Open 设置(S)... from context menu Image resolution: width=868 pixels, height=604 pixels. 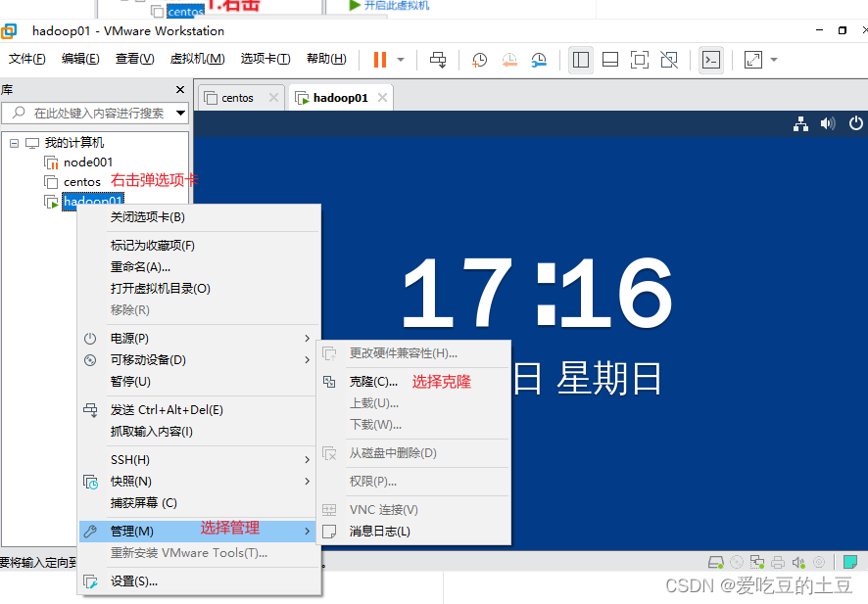point(200,581)
